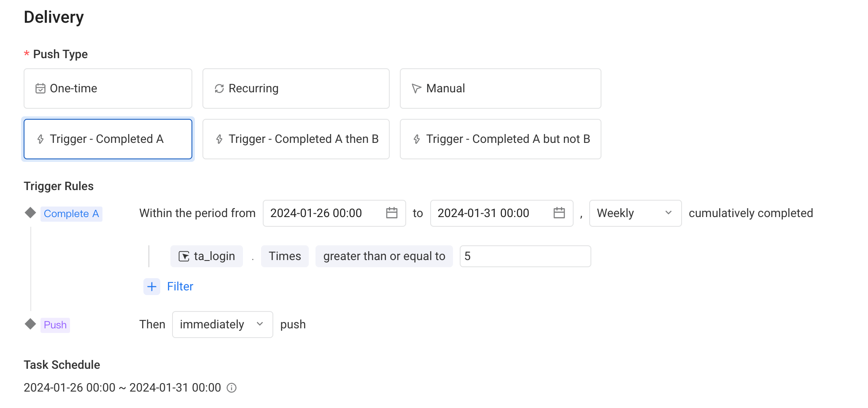Click the Complete A tag

[x=71, y=214]
